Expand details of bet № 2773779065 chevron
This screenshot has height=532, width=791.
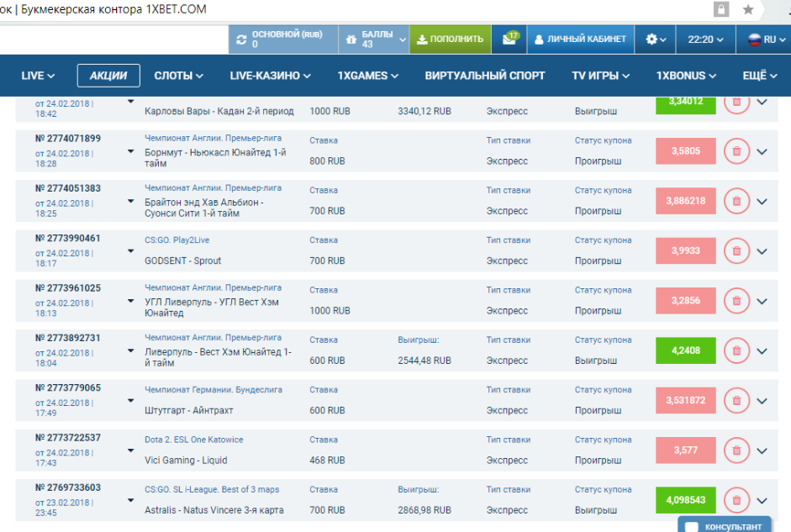pyautogui.click(x=762, y=401)
